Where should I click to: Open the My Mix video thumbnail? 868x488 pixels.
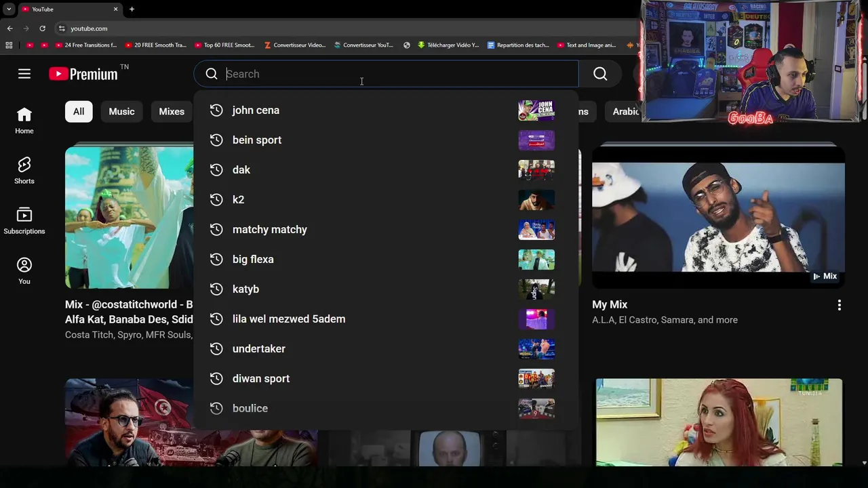(718, 217)
